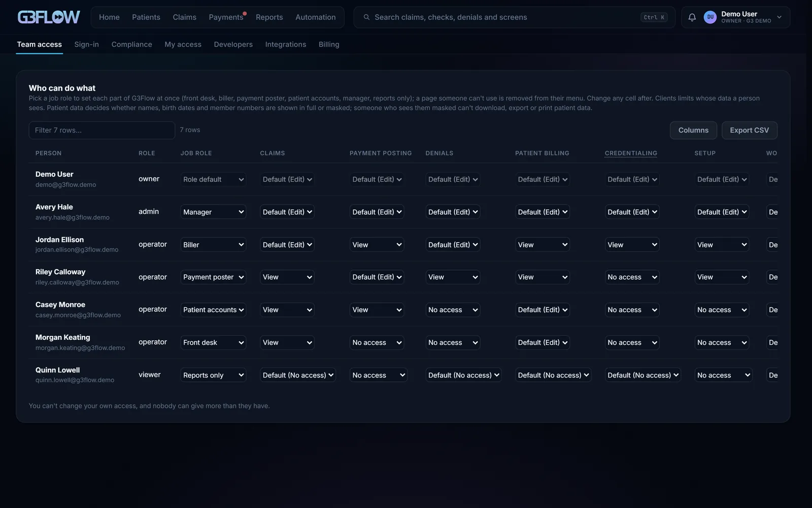Click the Quinn Lowell name
This screenshot has height=508, width=812.
pos(58,370)
